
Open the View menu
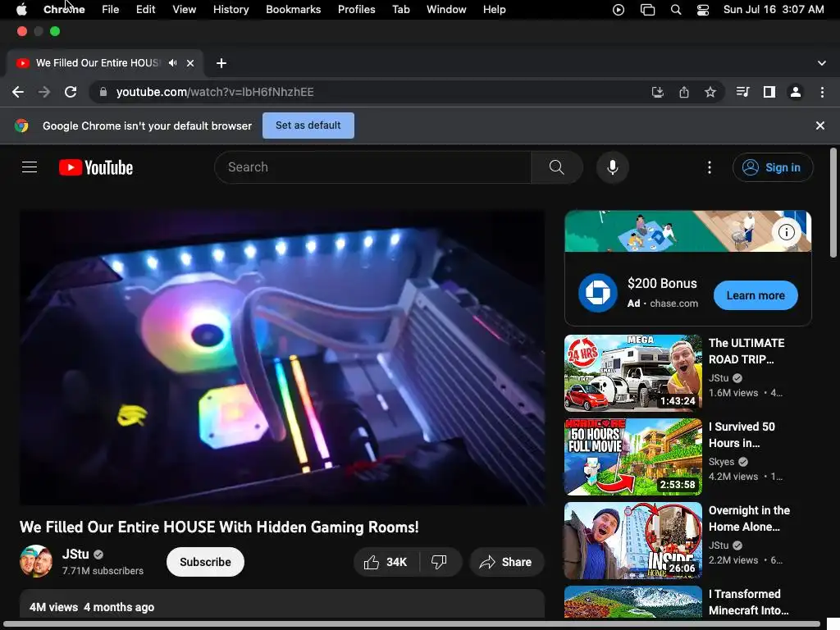pos(184,9)
